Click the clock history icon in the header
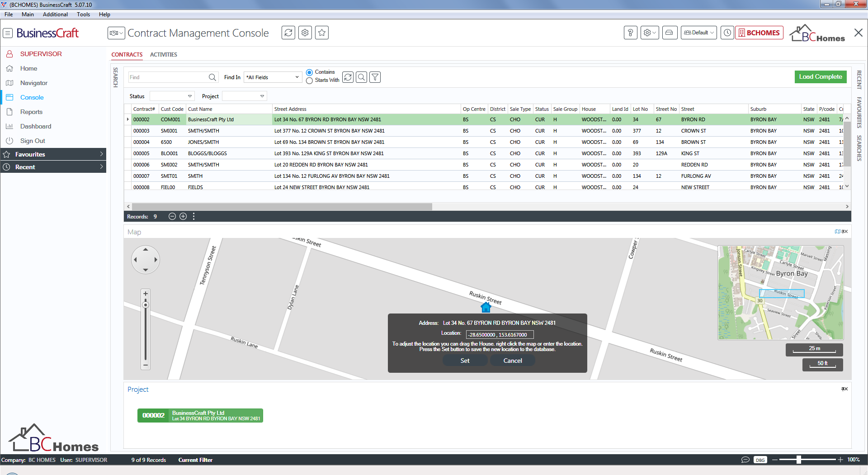The height and width of the screenshot is (475, 868). (727, 33)
